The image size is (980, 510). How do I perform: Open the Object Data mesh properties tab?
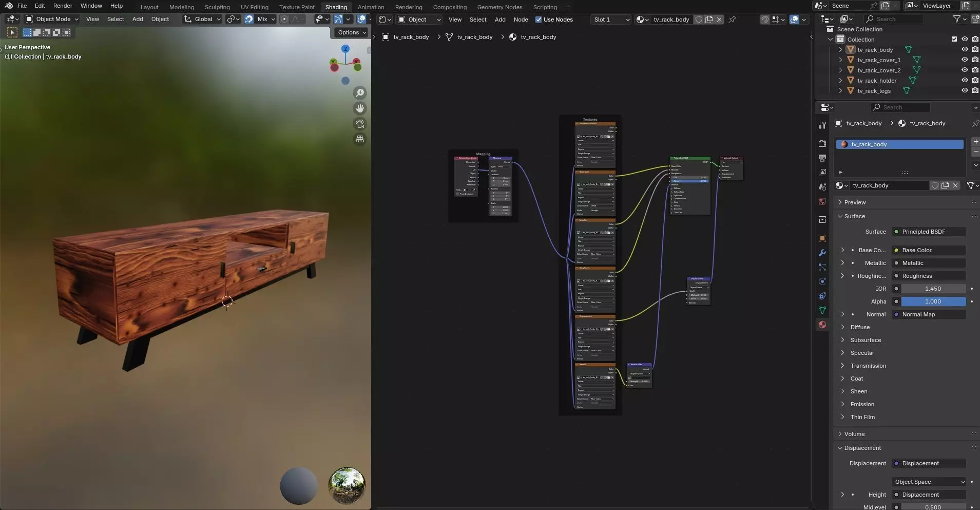[x=822, y=310]
